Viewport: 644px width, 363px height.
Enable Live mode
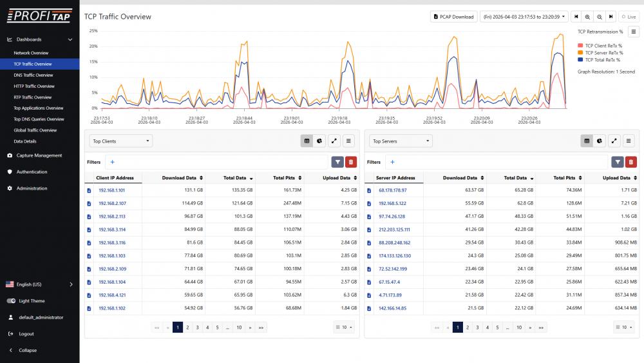[627, 17]
